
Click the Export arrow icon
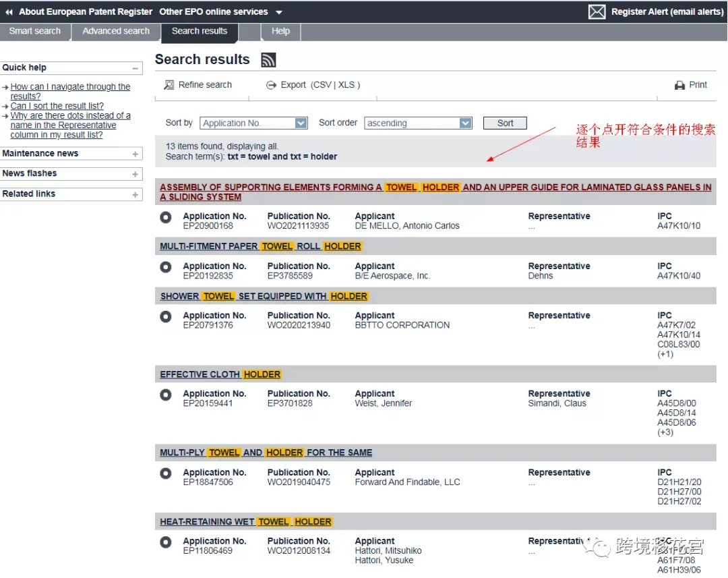[271, 85]
